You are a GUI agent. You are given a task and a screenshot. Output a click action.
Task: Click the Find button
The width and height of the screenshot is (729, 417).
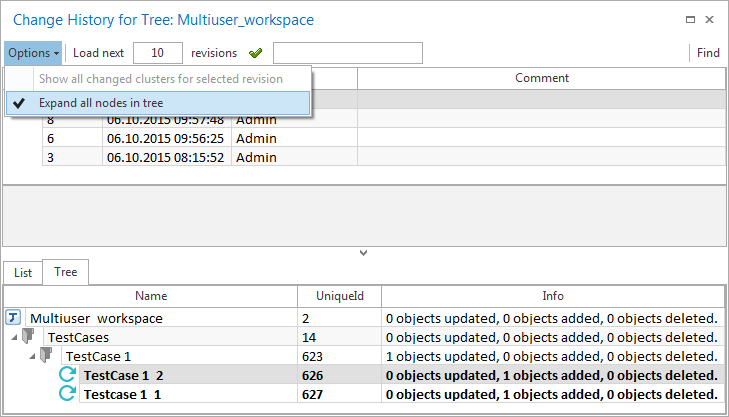tap(708, 53)
